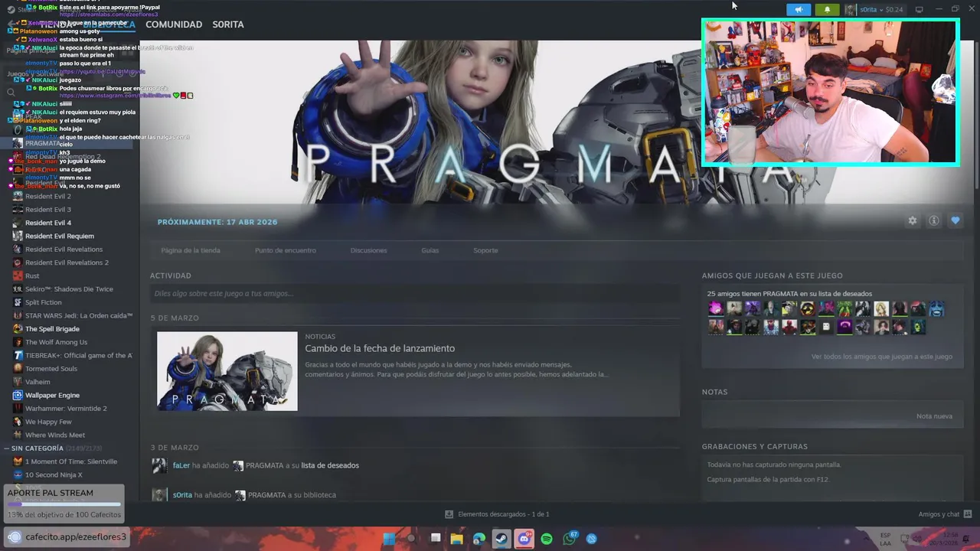Click the We Happy Few icon

pyautogui.click(x=18, y=422)
